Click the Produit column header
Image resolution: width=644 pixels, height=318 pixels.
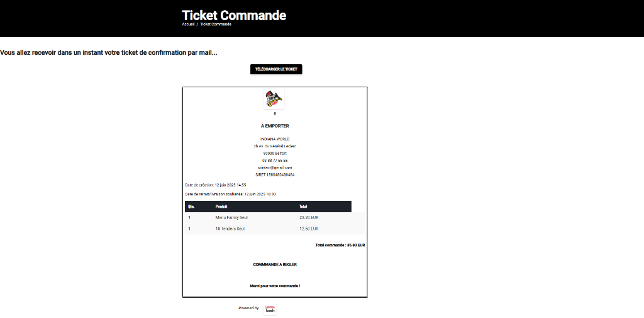click(x=221, y=207)
